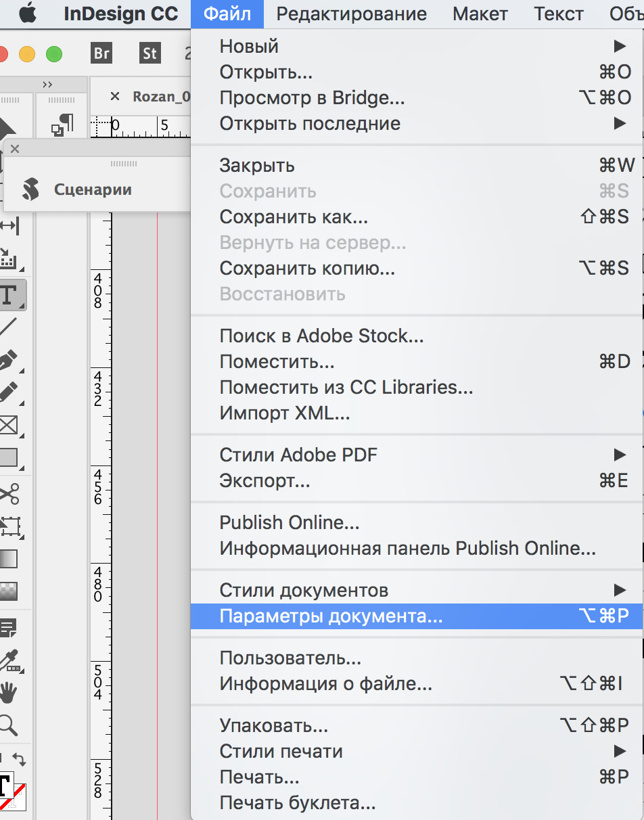The height and width of the screenshot is (820, 644).
Task: Open the Текст menu
Action: [x=559, y=14]
